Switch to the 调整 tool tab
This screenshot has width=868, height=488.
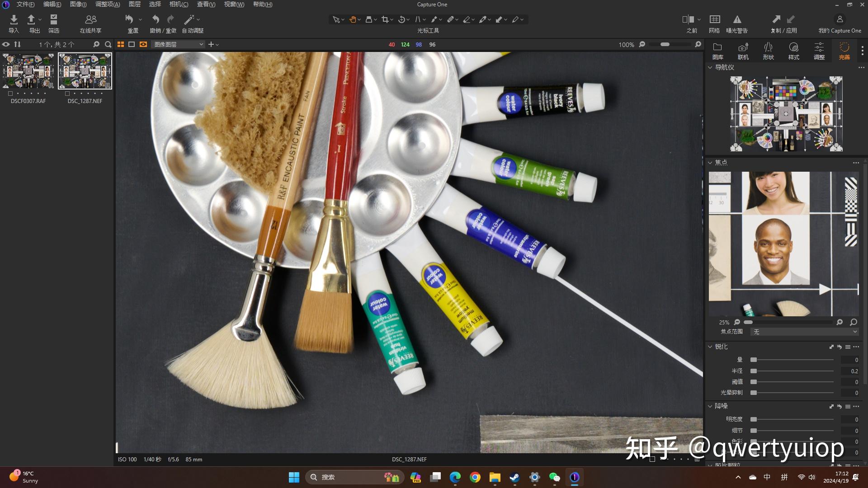point(819,51)
